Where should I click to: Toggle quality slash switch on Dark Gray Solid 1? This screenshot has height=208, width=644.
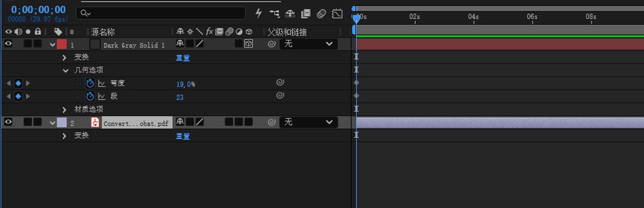pos(200,44)
